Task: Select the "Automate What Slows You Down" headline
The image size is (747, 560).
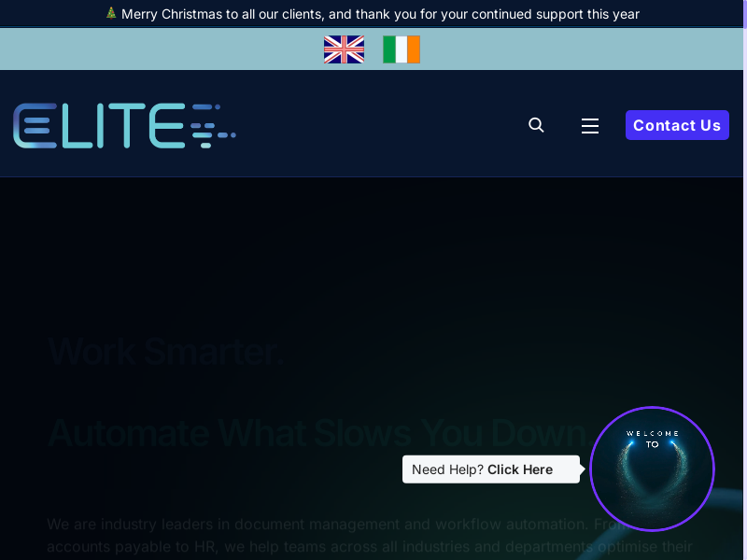Action: tap(317, 433)
